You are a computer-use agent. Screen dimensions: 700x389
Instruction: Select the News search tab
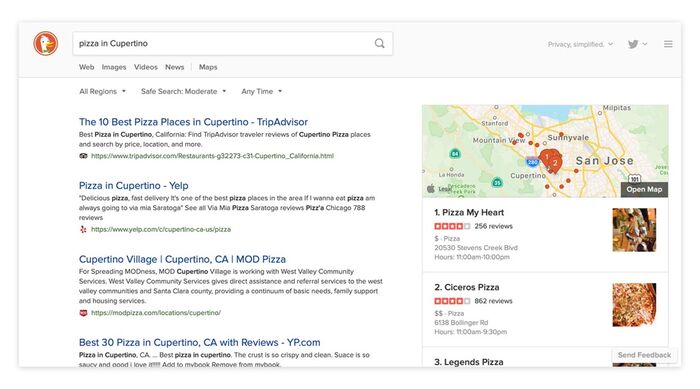pyautogui.click(x=175, y=67)
